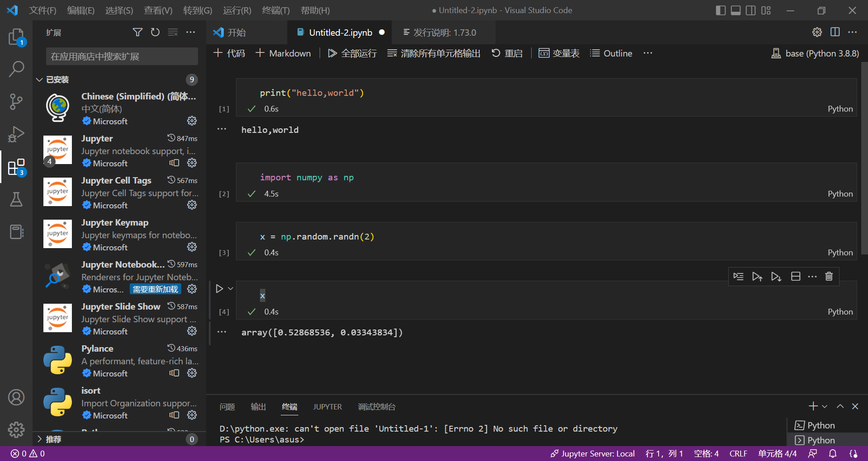Expand the recommended extensions section

[x=39, y=439]
